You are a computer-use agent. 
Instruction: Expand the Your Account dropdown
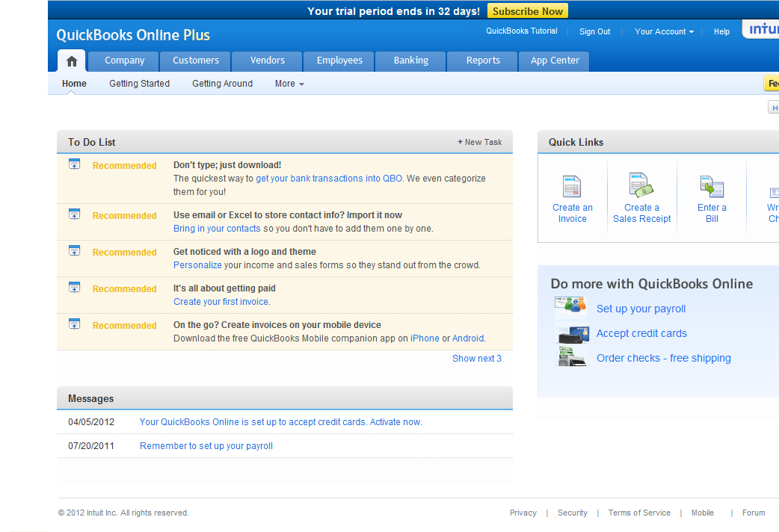point(664,31)
